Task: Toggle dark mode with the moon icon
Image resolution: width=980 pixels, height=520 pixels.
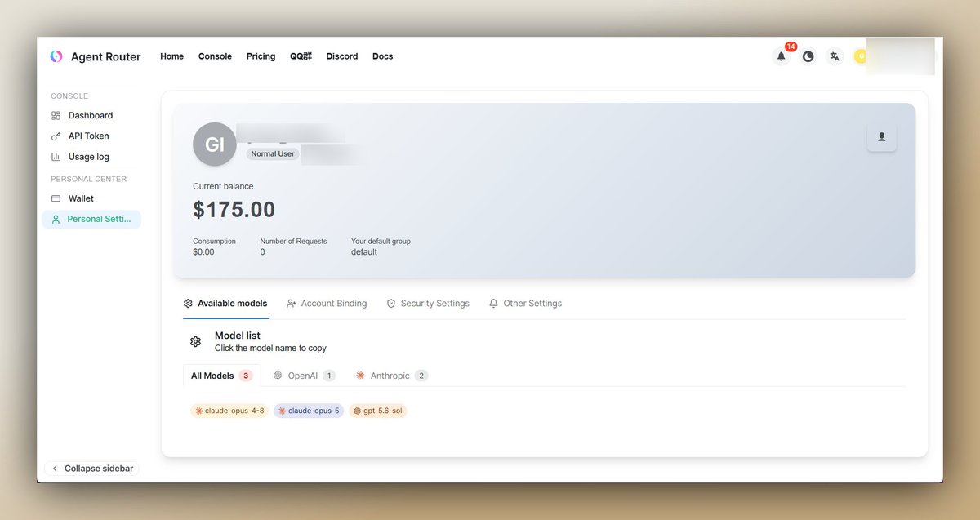Action: coord(808,56)
